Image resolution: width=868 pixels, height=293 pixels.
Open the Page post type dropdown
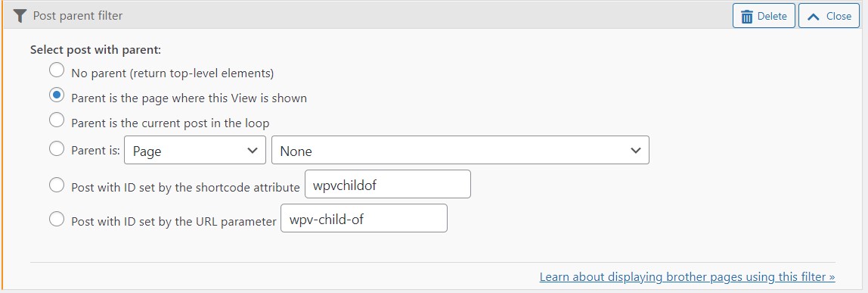tap(195, 150)
